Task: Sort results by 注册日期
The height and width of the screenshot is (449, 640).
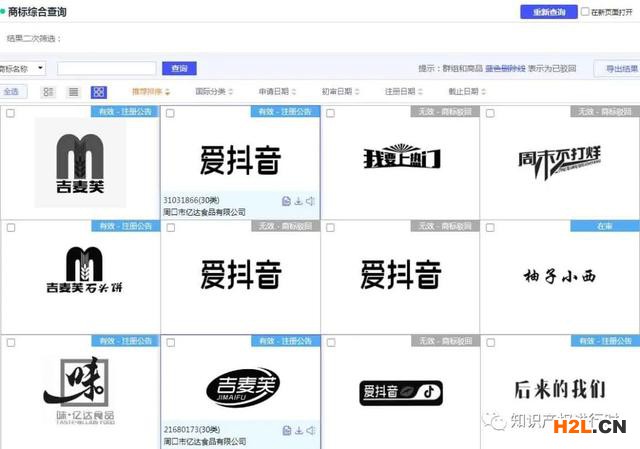Action: (x=404, y=91)
